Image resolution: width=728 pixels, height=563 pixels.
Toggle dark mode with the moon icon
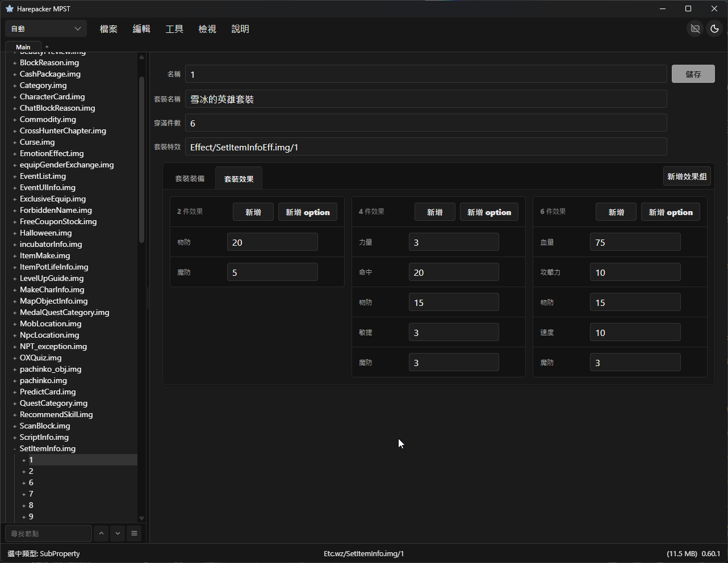click(715, 28)
